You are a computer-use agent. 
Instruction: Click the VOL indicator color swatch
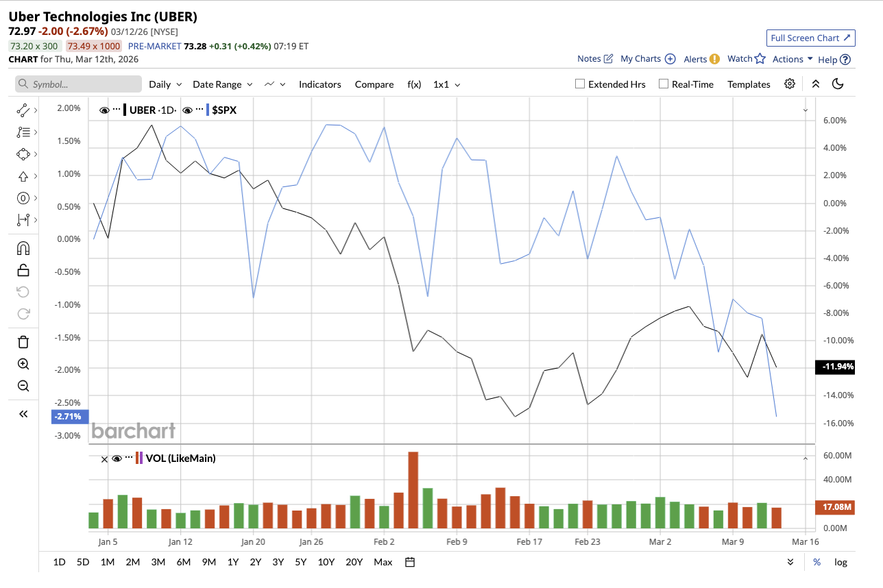[x=139, y=458]
